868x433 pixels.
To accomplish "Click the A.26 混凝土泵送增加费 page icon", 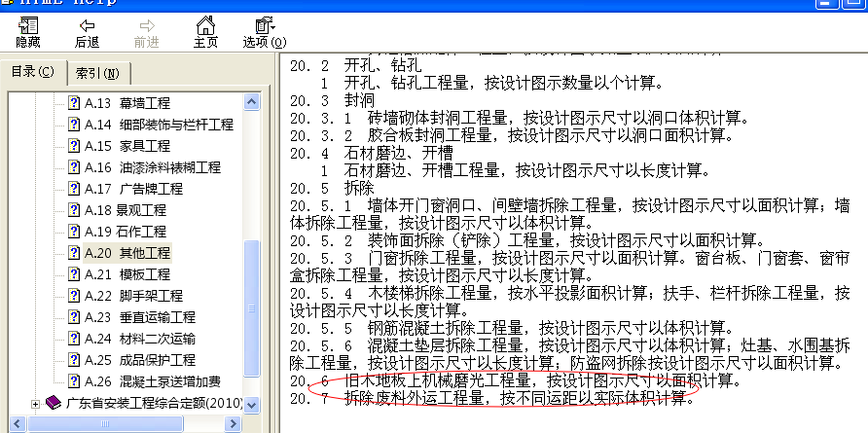I will click(74, 381).
